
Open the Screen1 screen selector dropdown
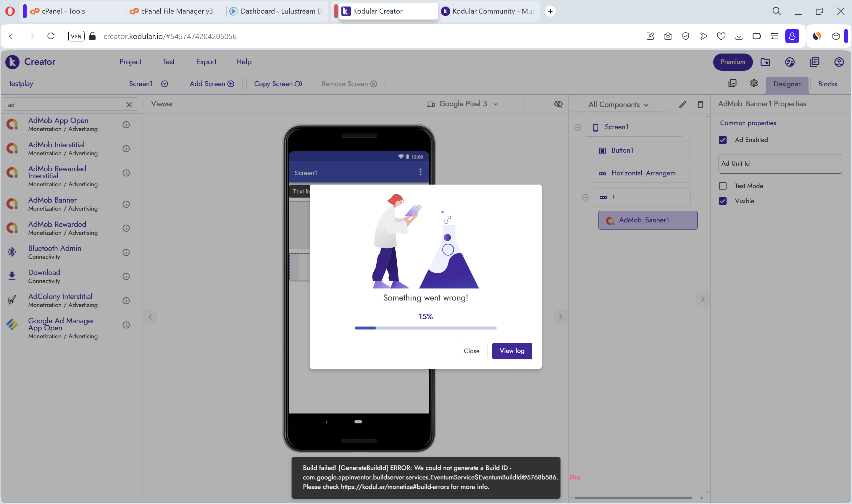145,84
